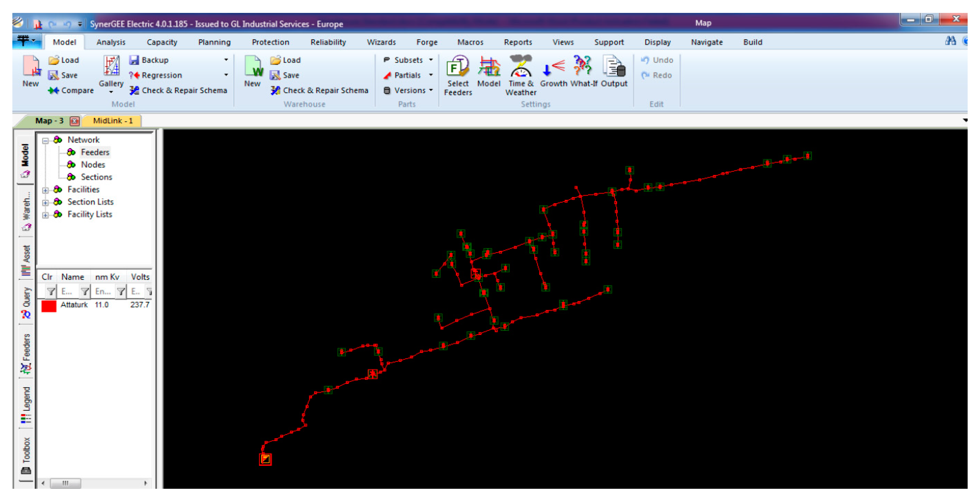Select the Nodes tree item
Screen dimensions: 980x500
(93, 165)
